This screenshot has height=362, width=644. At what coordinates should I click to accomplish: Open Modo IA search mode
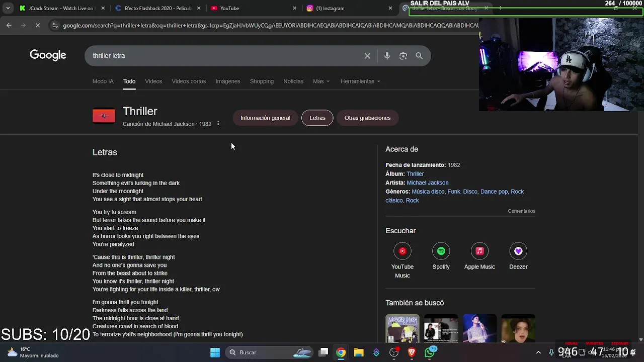pyautogui.click(x=103, y=81)
